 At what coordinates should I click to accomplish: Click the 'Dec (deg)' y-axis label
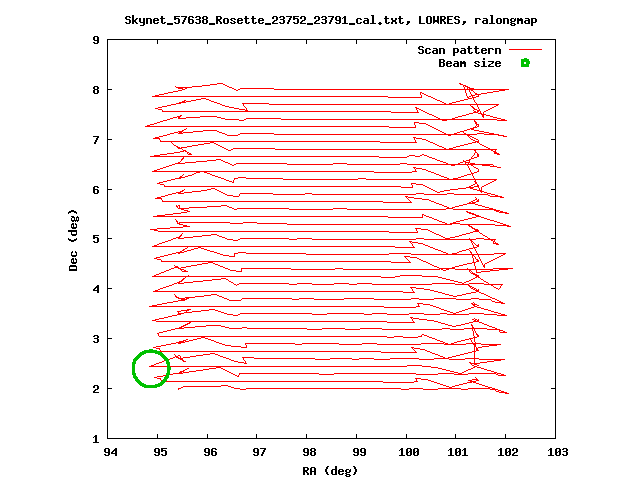(73, 240)
